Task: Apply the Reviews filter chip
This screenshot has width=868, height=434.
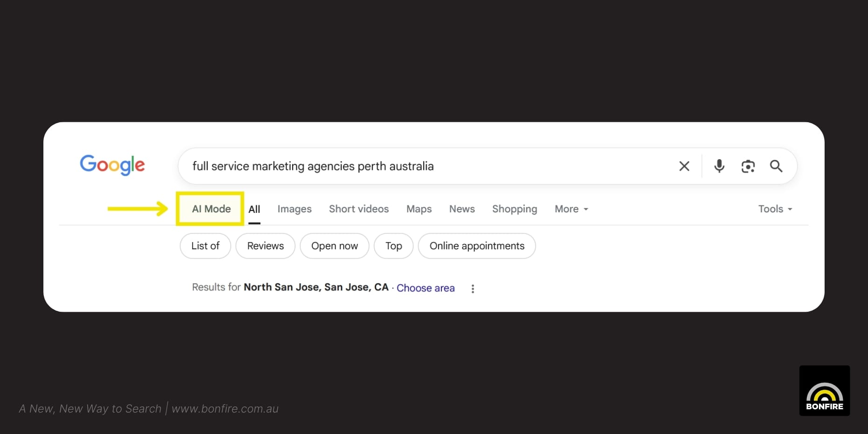Action: click(x=266, y=246)
